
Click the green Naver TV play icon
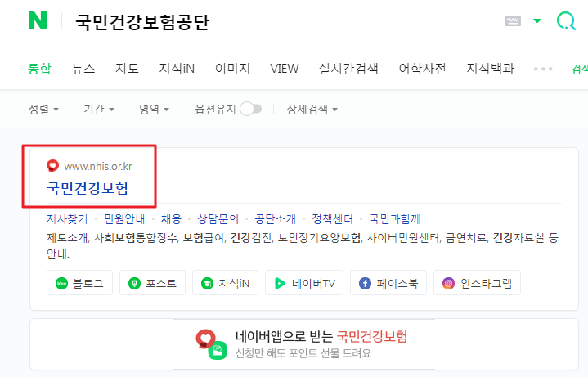pos(280,283)
